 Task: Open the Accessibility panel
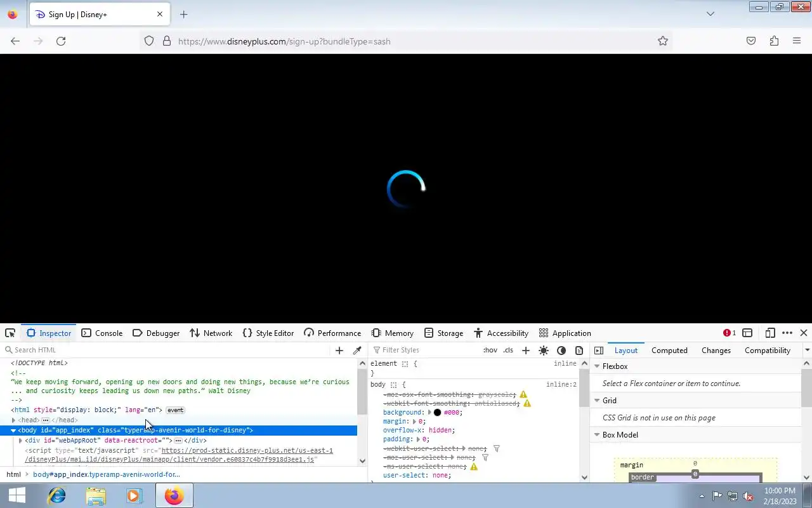point(501,333)
